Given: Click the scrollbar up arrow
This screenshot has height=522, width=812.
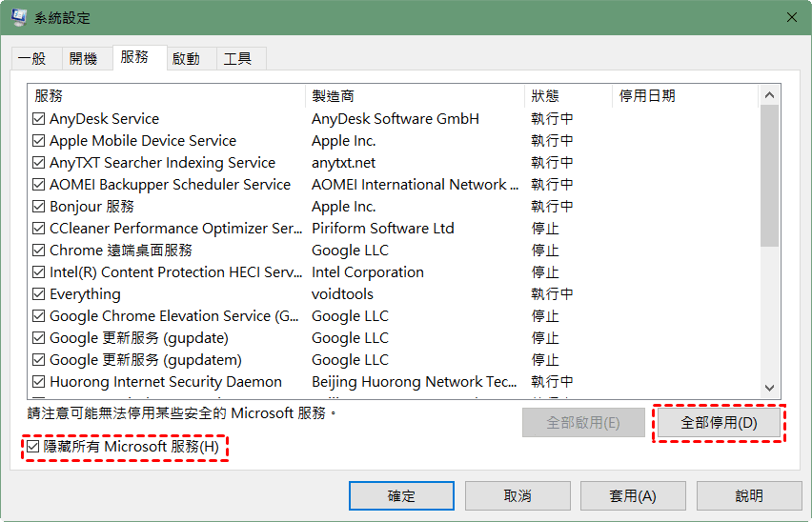Looking at the screenshot, I should click(x=769, y=95).
